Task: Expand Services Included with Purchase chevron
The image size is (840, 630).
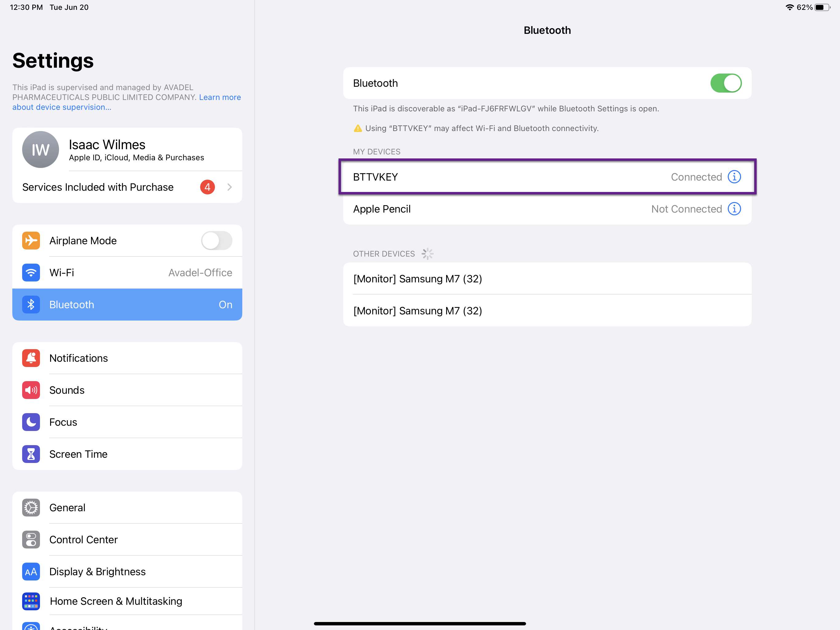Action: (229, 187)
